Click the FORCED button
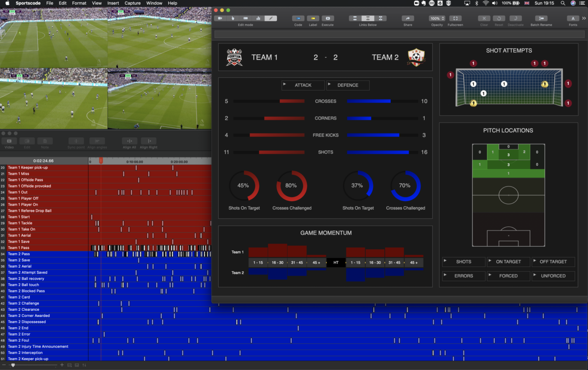 (508, 276)
